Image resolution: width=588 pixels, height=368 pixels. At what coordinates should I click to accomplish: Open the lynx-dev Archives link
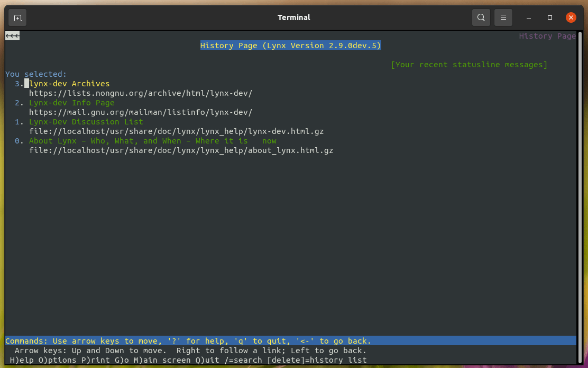(x=69, y=83)
